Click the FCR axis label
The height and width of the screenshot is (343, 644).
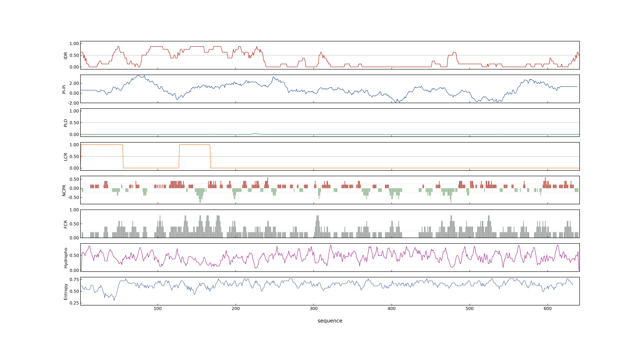(x=66, y=224)
